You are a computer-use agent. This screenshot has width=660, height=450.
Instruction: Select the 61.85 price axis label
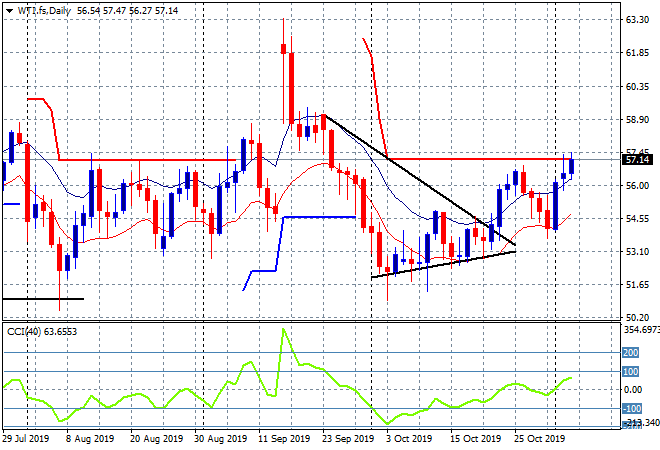coord(637,53)
